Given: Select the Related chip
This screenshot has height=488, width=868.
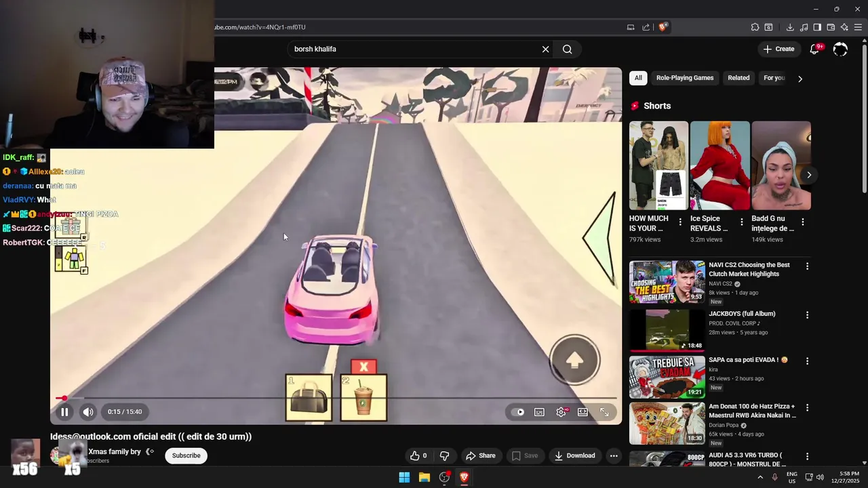Looking at the screenshot, I should [x=738, y=78].
